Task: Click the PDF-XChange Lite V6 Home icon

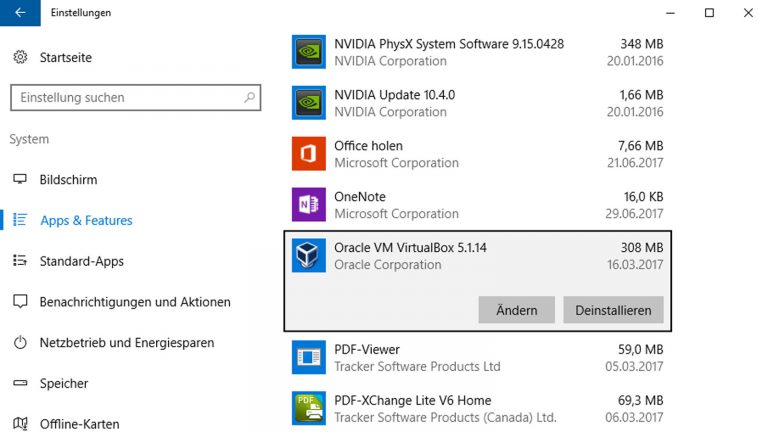Action: pyautogui.click(x=309, y=408)
